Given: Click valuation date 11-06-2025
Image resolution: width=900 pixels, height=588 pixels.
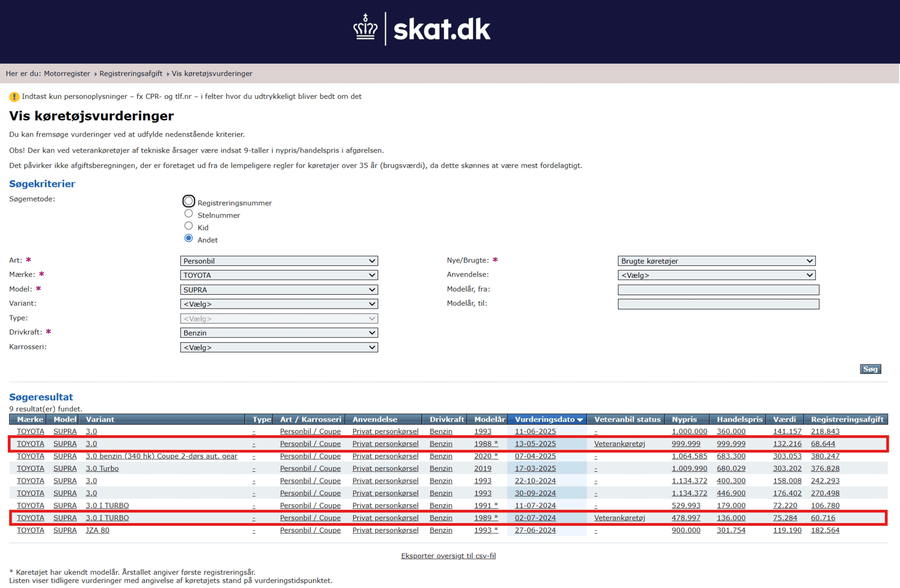Looking at the screenshot, I should pos(535,432).
